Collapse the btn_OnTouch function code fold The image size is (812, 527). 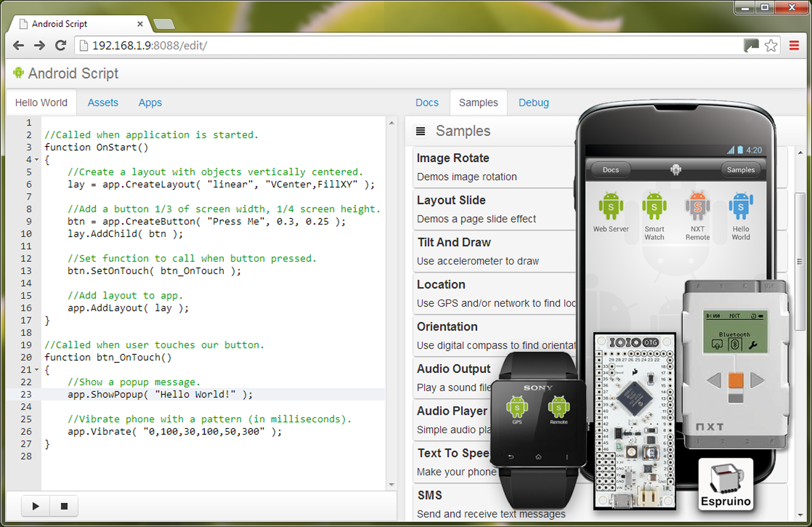tap(36, 370)
